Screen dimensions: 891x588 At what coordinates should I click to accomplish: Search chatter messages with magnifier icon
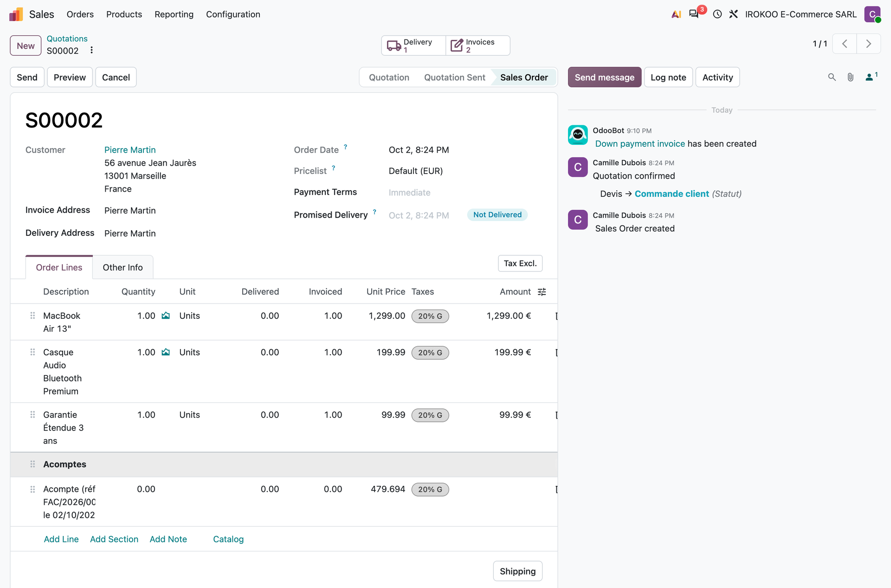[832, 78]
